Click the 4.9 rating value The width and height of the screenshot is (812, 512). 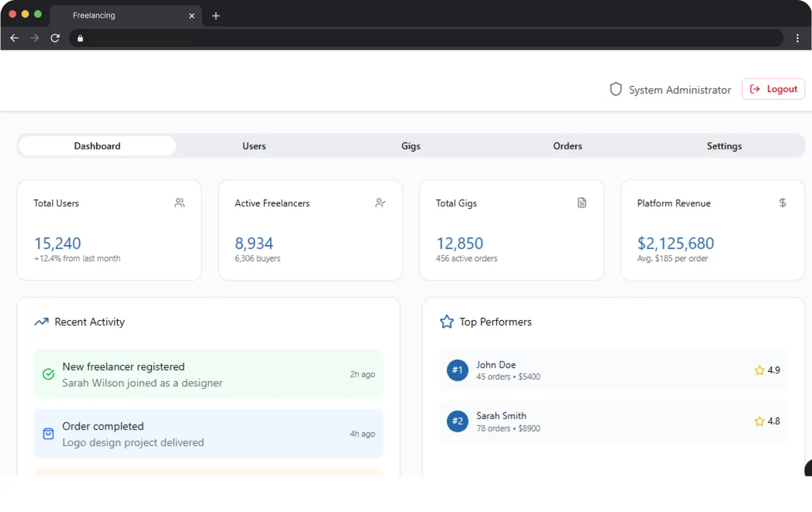coord(774,371)
